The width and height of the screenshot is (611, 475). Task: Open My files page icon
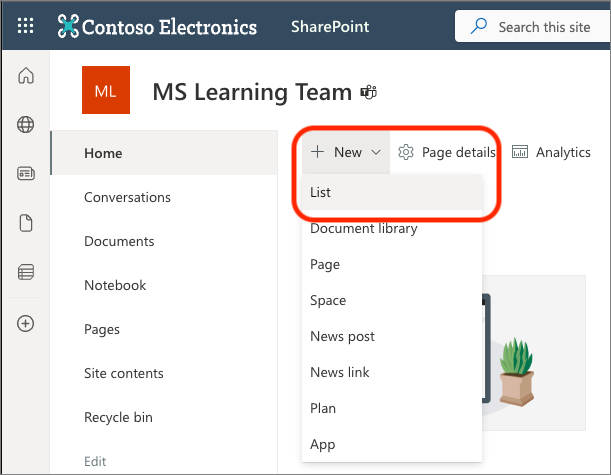click(x=26, y=223)
